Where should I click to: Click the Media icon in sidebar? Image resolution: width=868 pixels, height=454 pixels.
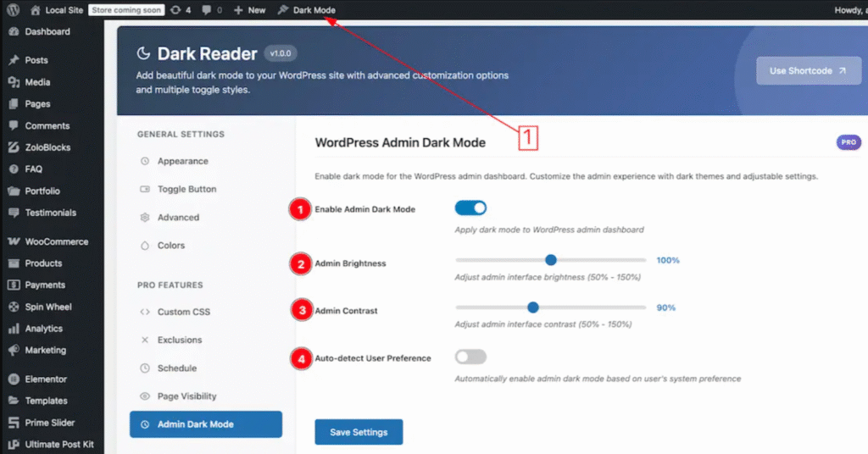click(14, 82)
